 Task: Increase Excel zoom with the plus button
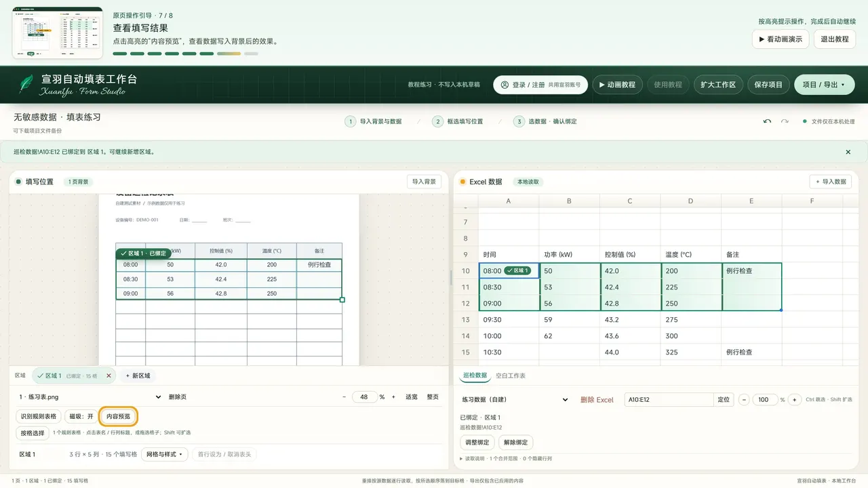coord(795,400)
